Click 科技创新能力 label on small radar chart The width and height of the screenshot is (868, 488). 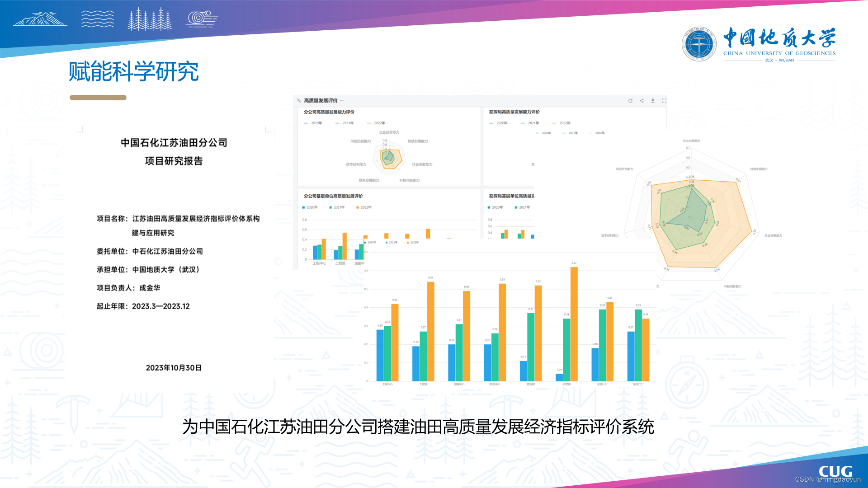(x=410, y=180)
